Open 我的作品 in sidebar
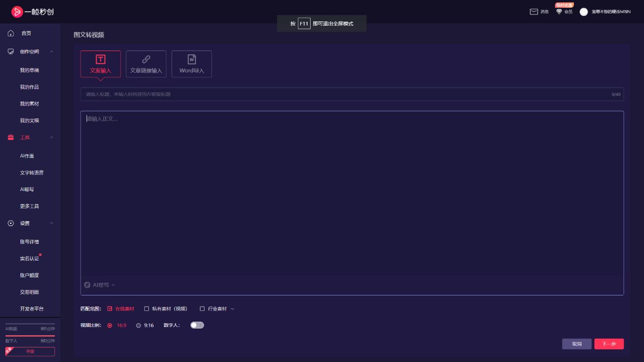The height and width of the screenshot is (362, 644). tap(29, 87)
